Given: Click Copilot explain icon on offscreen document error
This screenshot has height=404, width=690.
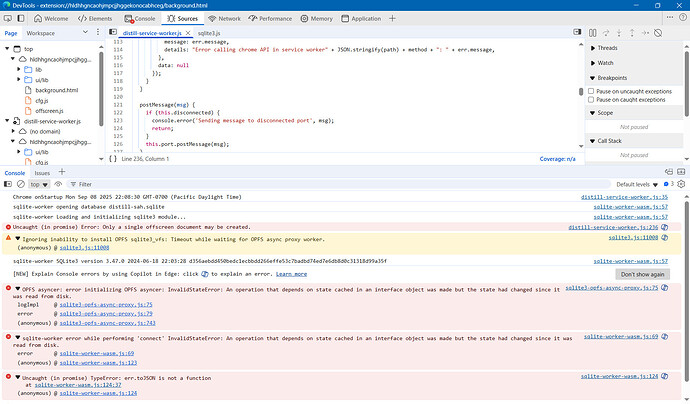Looking at the screenshot, I should 664,227.
